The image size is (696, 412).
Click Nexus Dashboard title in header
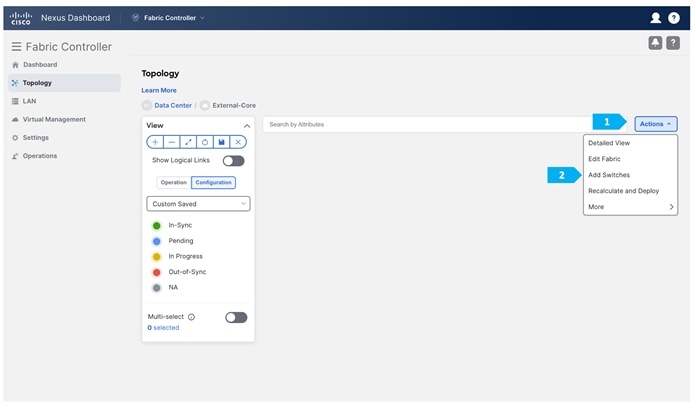tap(75, 18)
